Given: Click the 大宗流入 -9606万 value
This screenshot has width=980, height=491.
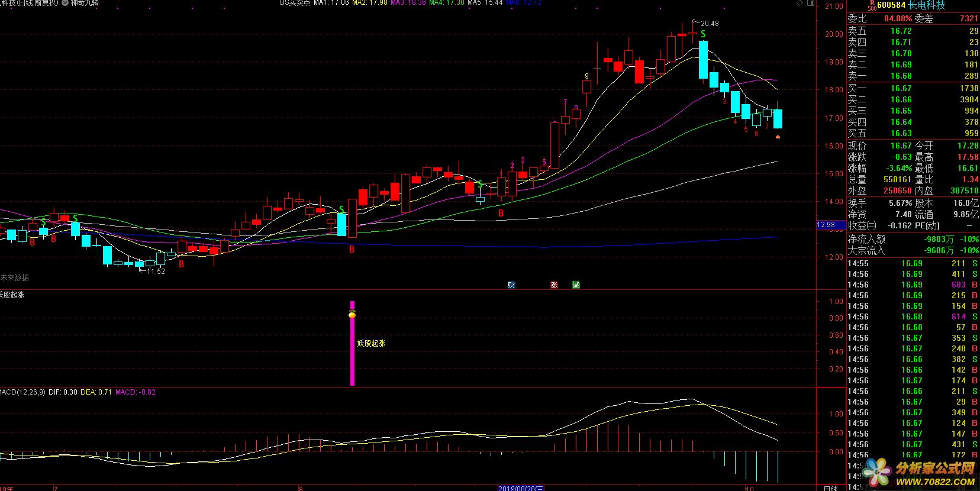Looking at the screenshot, I should pos(939,250).
